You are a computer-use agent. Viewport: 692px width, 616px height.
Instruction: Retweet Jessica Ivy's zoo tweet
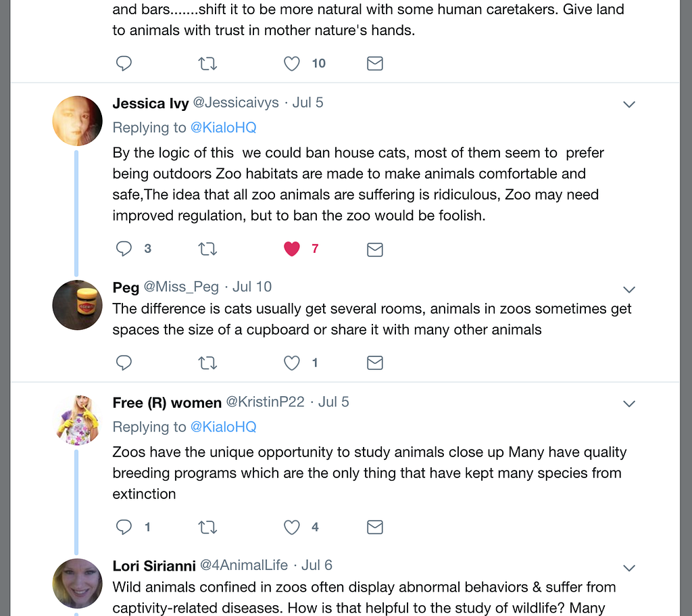[x=207, y=249]
